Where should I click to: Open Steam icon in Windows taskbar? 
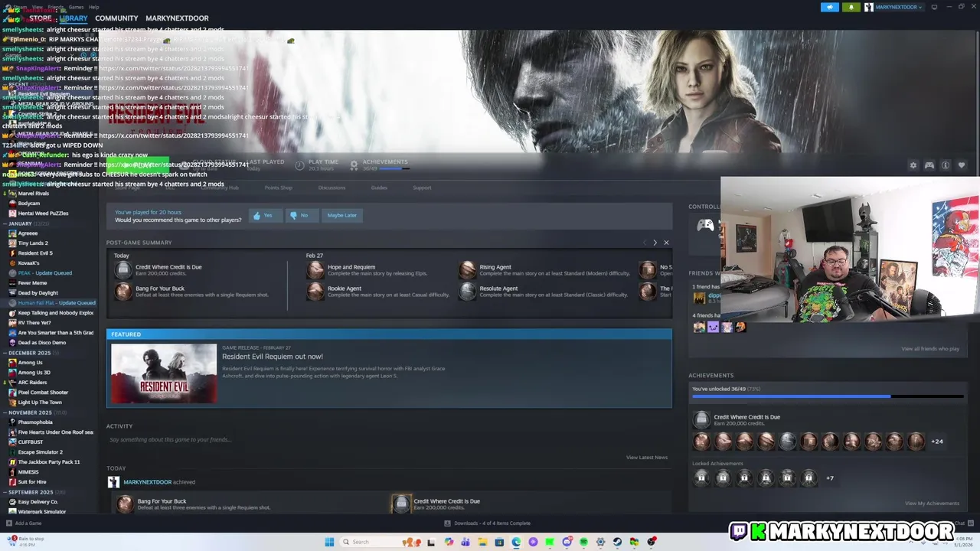(x=617, y=542)
